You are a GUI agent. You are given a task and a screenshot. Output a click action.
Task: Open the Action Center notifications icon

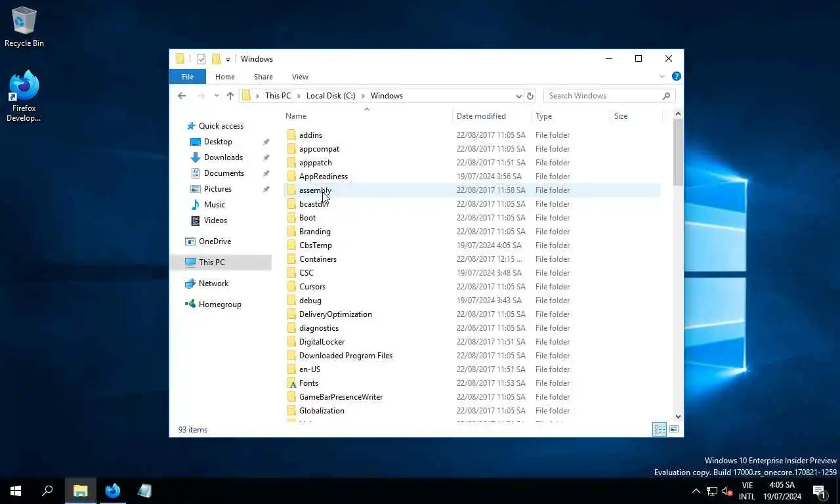[819, 491]
